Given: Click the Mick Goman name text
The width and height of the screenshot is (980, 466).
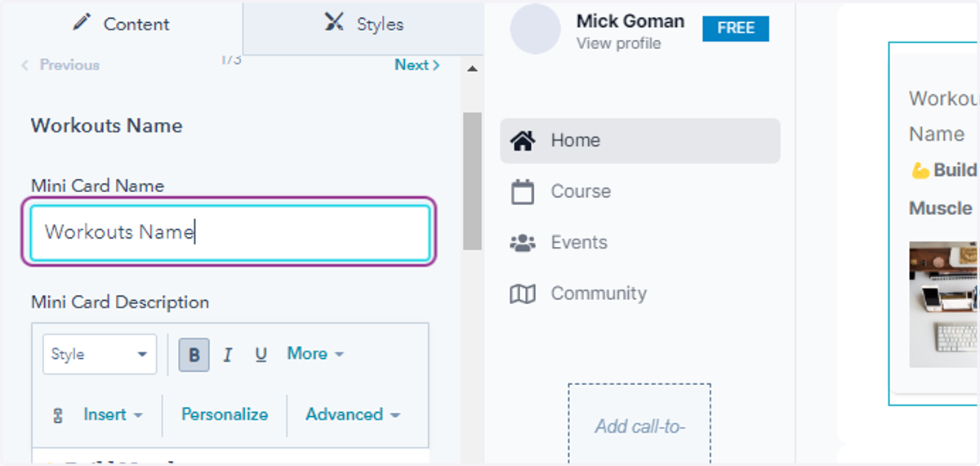Looking at the screenshot, I should (630, 21).
